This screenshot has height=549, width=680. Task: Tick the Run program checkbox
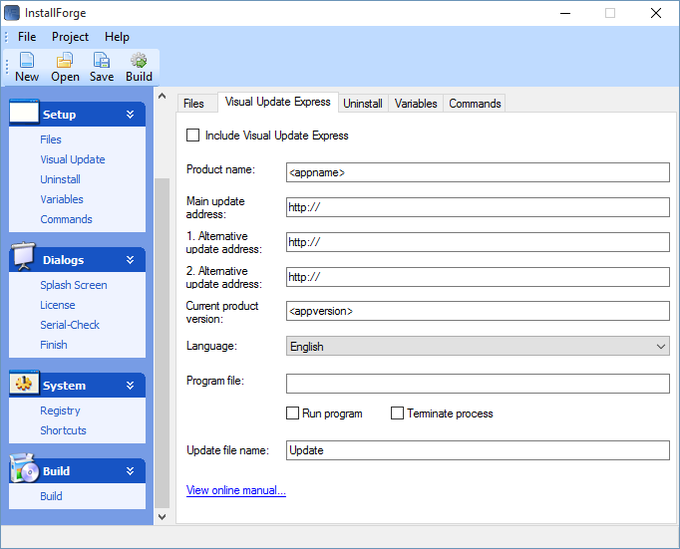(292, 413)
